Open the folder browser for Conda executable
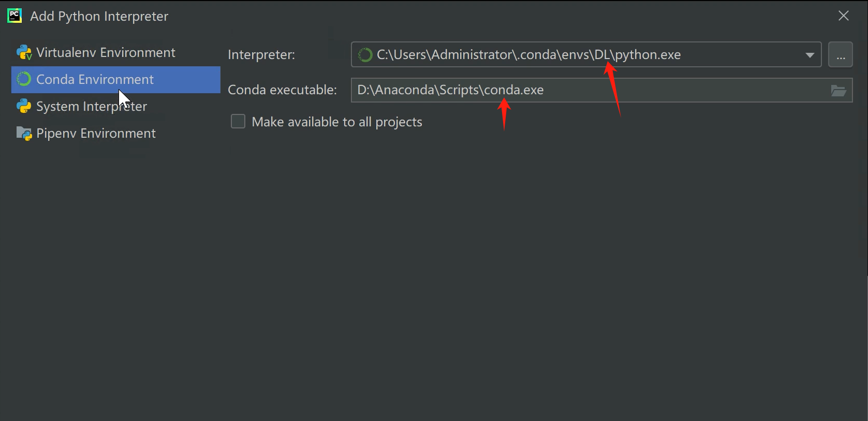 point(840,90)
